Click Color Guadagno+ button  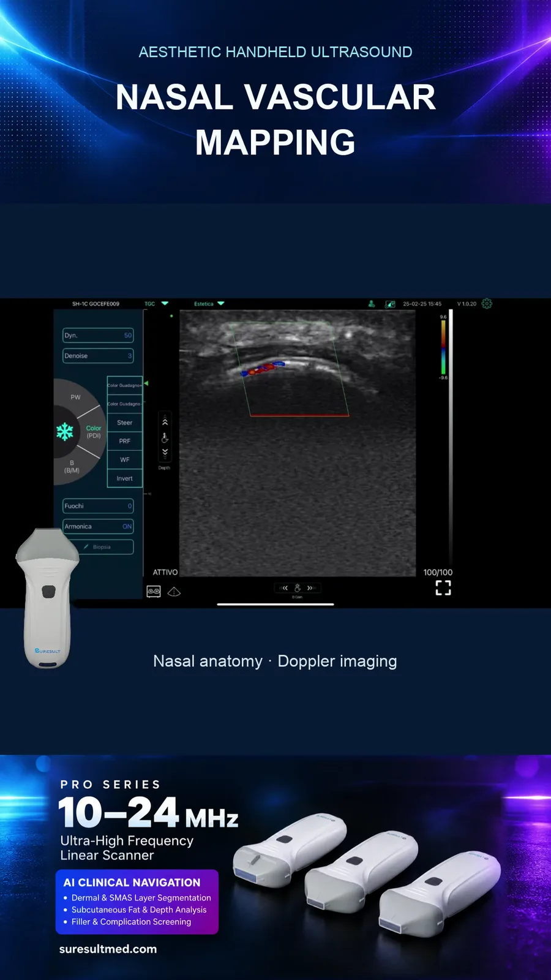[x=125, y=385]
